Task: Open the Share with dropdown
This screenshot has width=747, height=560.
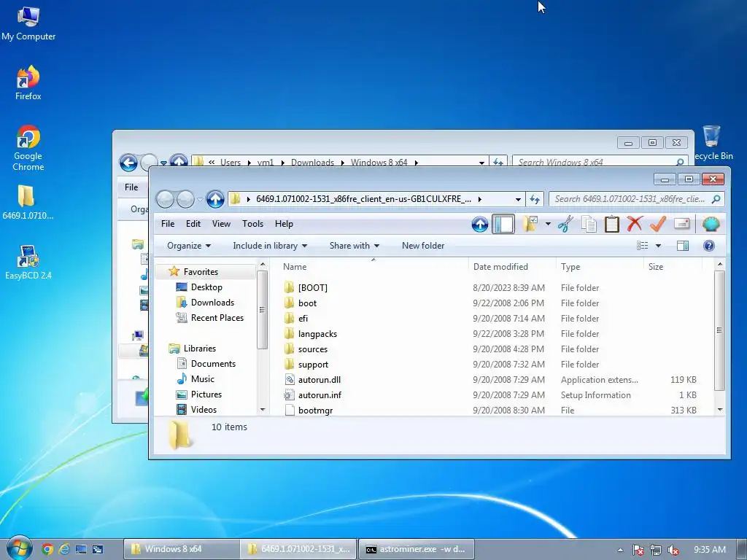Action: [x=354, y=246]
